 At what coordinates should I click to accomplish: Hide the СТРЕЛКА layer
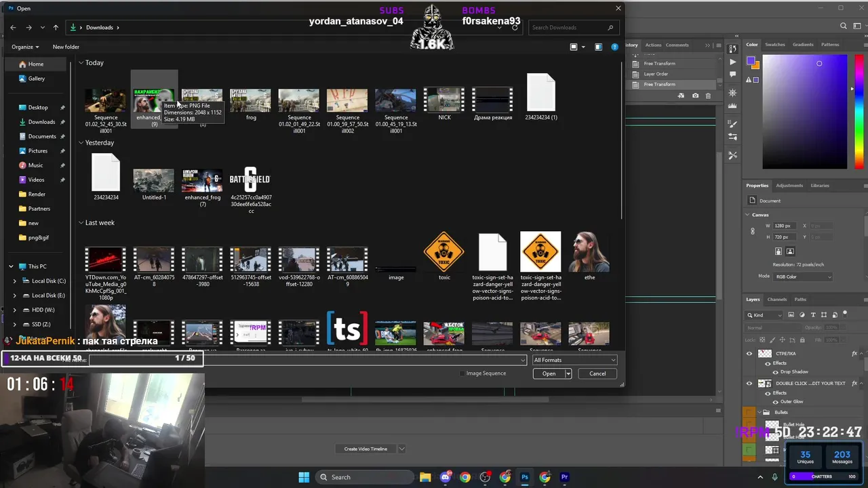point(749,354)
